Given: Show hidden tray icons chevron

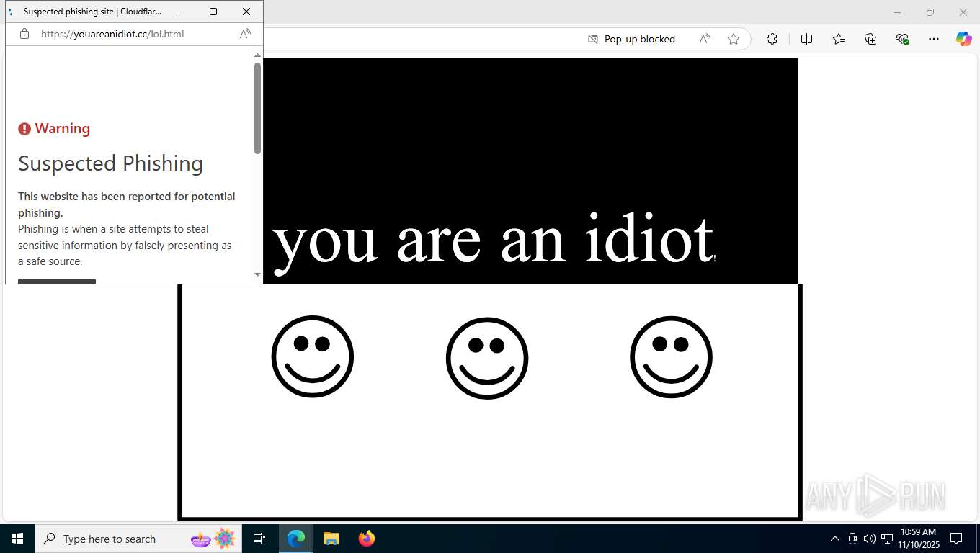Looking at the screenshot, I should pos(835,539).
